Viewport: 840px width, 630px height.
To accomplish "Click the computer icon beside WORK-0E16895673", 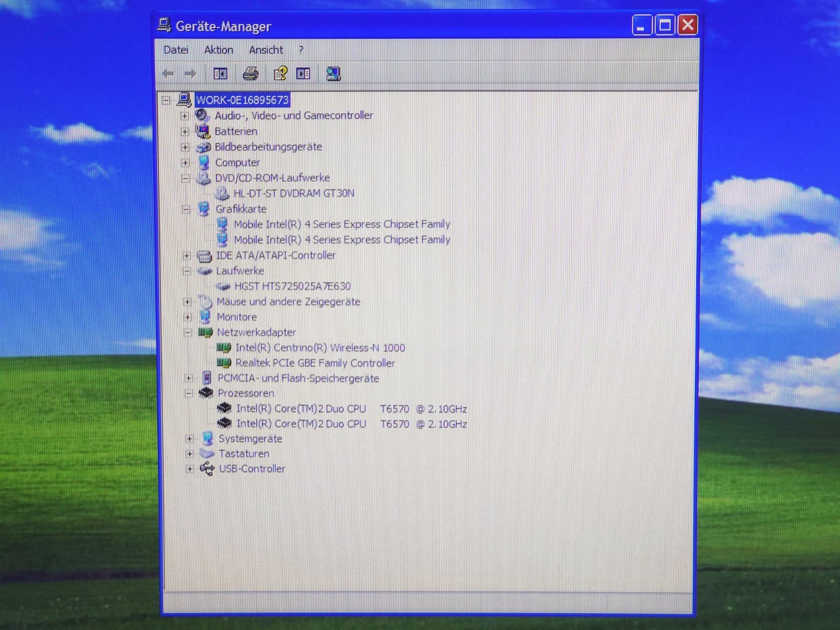I will click(184, 99).
